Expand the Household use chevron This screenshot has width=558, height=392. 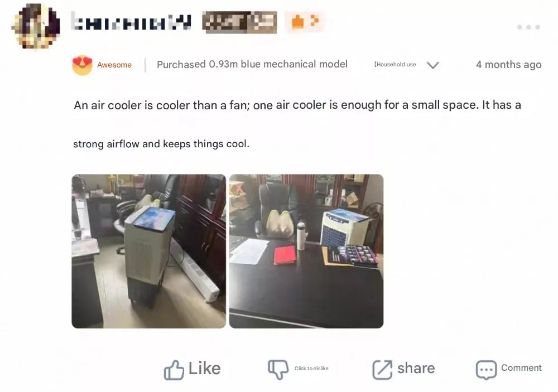pos(433,65)
